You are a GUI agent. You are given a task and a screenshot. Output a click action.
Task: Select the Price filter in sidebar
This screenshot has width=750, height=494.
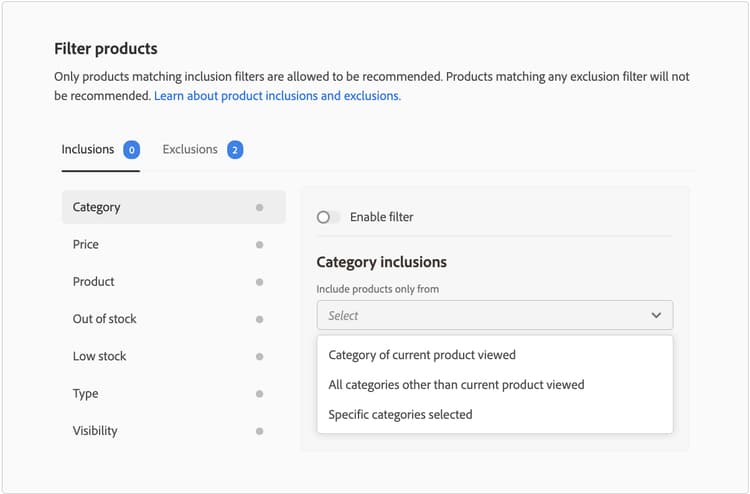click(86, 245)
